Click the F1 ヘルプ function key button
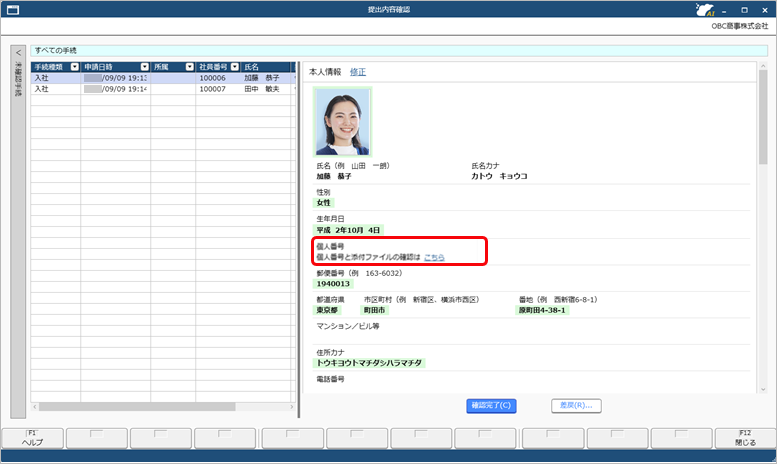 [x=32, y=438]
